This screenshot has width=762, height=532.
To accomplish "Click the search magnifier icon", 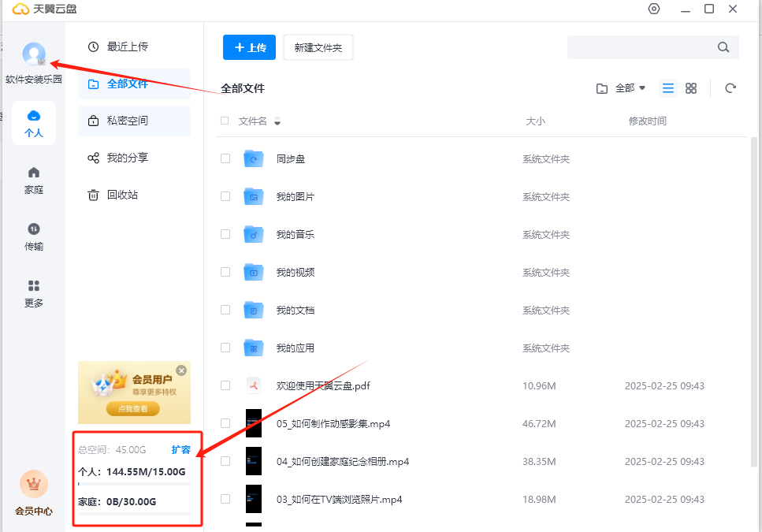I will tap(723, 47).
